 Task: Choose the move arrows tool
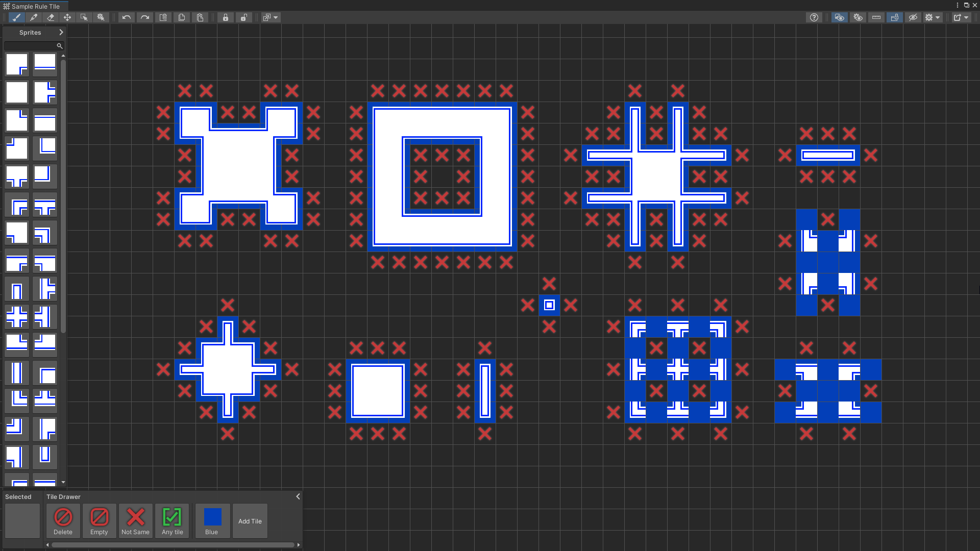tap(67, 17)
